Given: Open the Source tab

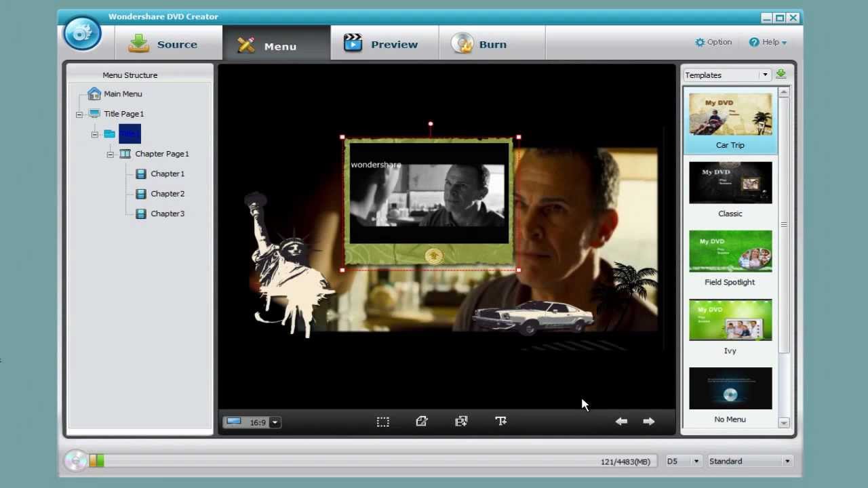Looking at the screenshot, I should tap(168, 44).
